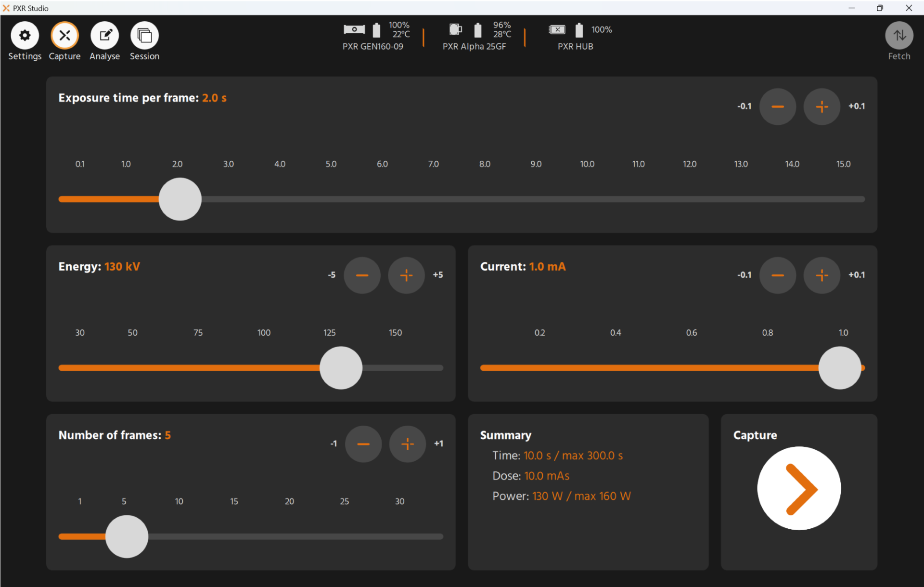The width and height of the screenshot is (924, 587).
Task: Click the PXR Alpha 25GF detector icon
Action: 455,30
